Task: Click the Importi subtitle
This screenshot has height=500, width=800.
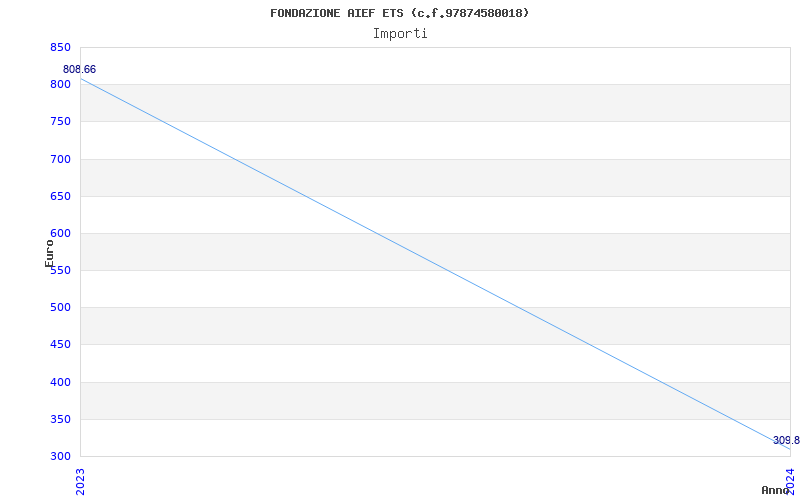Action: 400,33
